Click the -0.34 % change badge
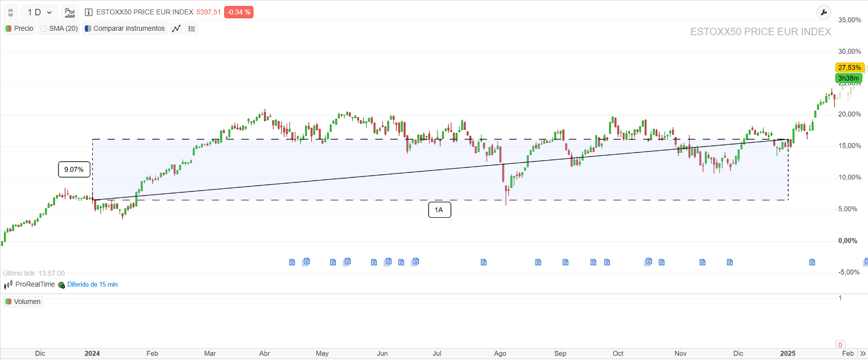 point(239,12)
